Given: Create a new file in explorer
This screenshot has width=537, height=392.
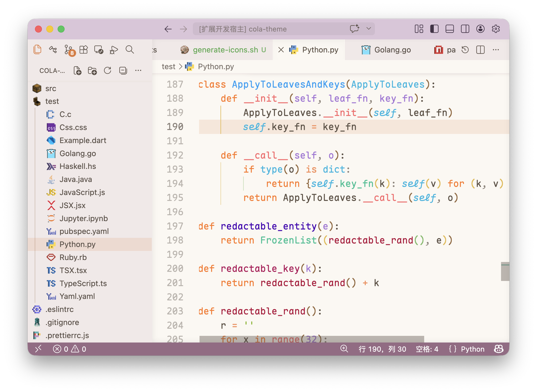Looking at the screenshot, I should click(x=78, y=71).
